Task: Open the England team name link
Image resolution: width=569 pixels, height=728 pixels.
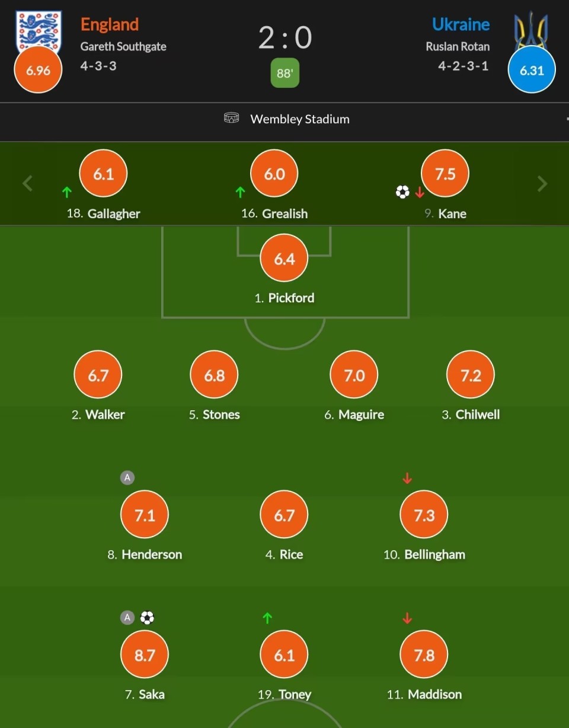Action: 110,24
